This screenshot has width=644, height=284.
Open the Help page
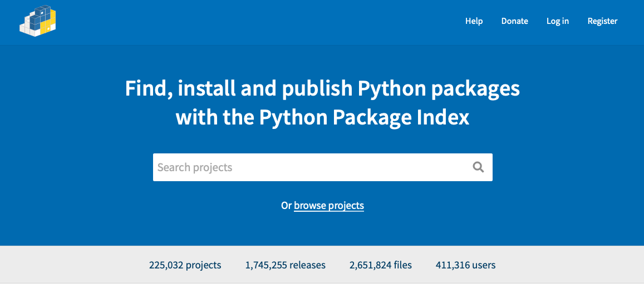(474, 21)
